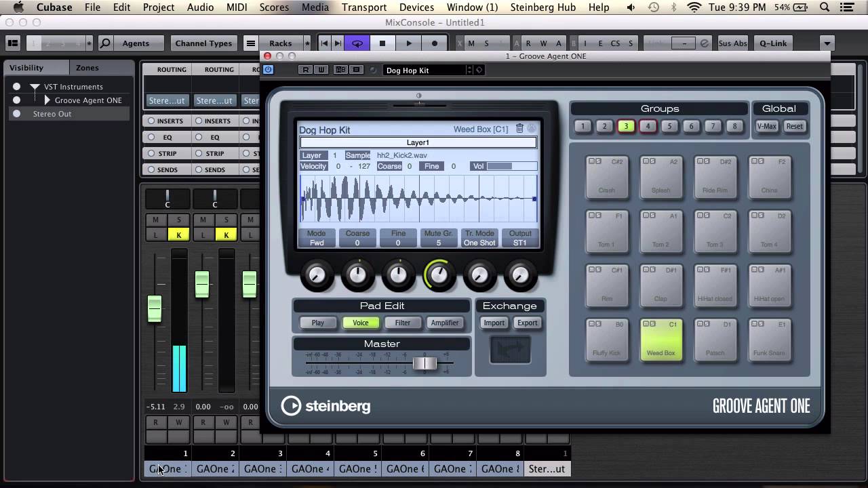868x488 pixels.
Task: Open the Channel Types dropdown
Action: point(203,43)
